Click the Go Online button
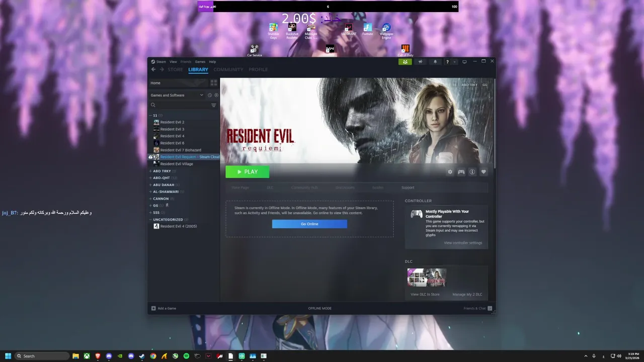This screenshot has height=362, width=644. click(309, 224)
